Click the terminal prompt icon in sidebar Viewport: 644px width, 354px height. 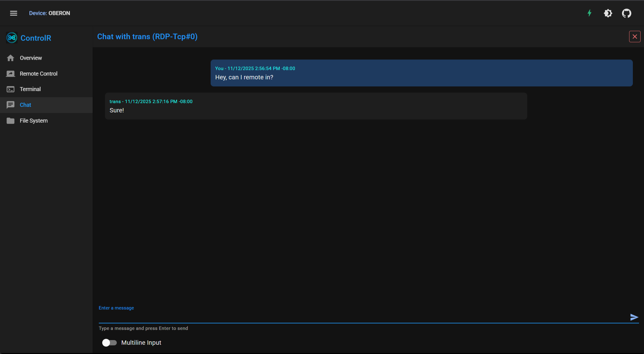click(11, 89)
